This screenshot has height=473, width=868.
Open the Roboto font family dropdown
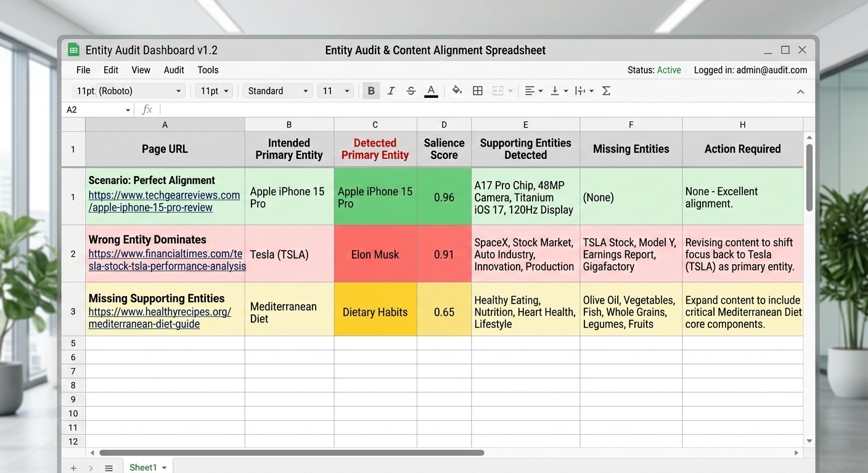click(x=128, y=91)
